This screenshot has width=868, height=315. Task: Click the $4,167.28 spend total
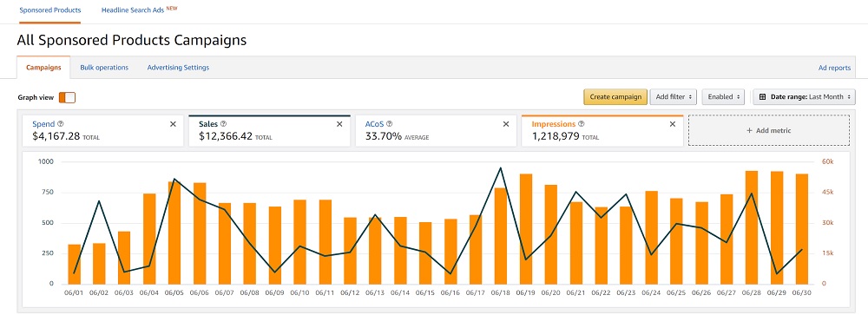tap(56, 136)
